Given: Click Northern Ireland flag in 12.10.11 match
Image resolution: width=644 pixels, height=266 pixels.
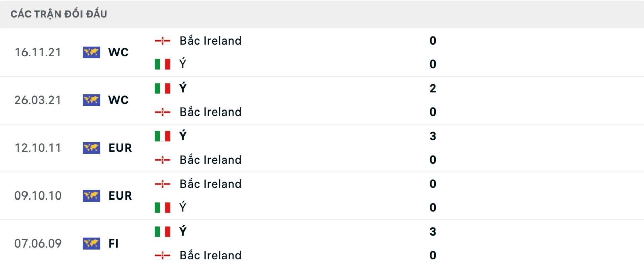Looking at the screenshot, I should [162, 160].
